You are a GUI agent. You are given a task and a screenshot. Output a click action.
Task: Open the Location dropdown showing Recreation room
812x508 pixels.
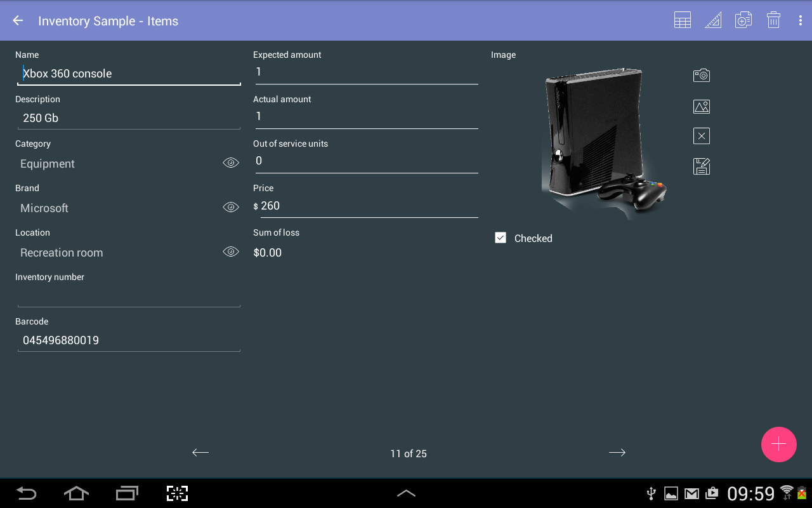(x=118, y=253)
